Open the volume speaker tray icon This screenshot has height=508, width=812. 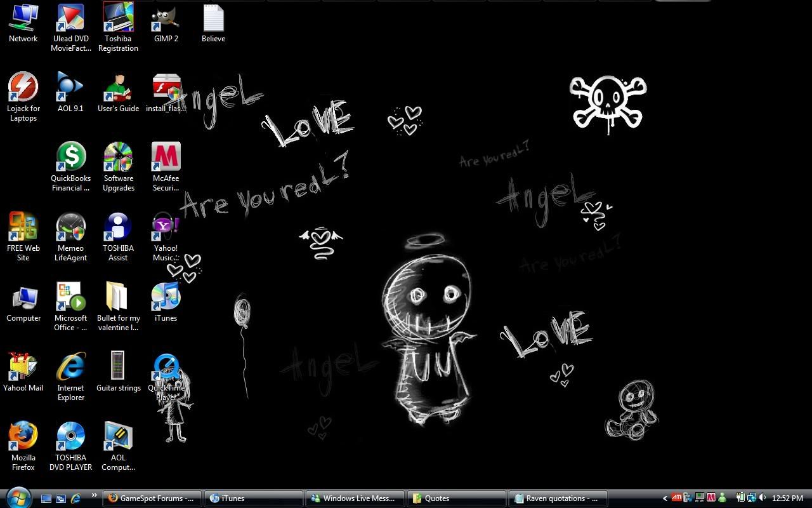763,498
